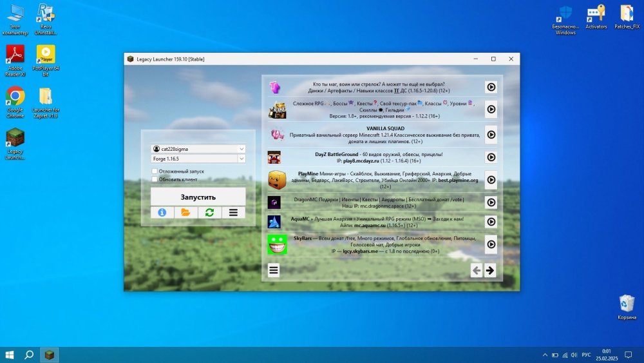Open taskbar clock and date
644x363 pixels.
[x=607, y=355]
